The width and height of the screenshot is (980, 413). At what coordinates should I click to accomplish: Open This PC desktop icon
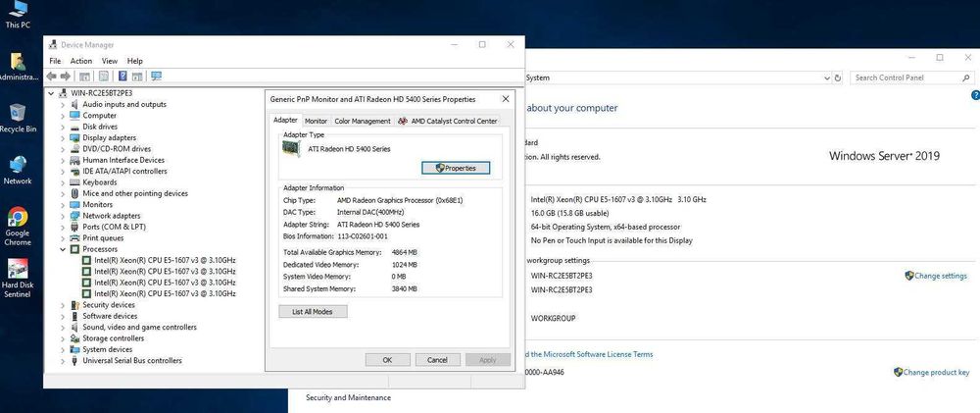click(x=18, y=15)
